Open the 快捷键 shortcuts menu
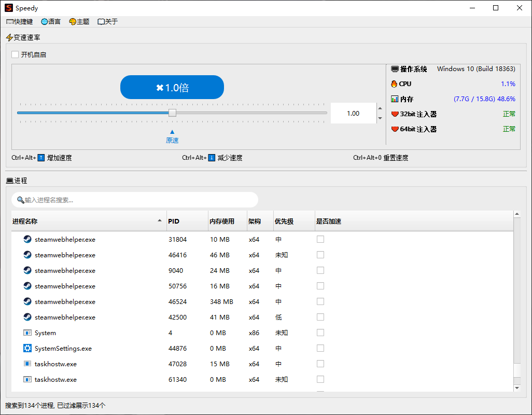The image size is (532, 415). click(20, 22)
